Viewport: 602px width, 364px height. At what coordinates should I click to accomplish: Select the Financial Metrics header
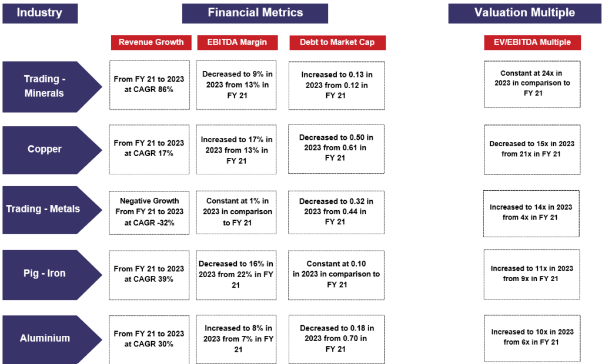[255, 13]
